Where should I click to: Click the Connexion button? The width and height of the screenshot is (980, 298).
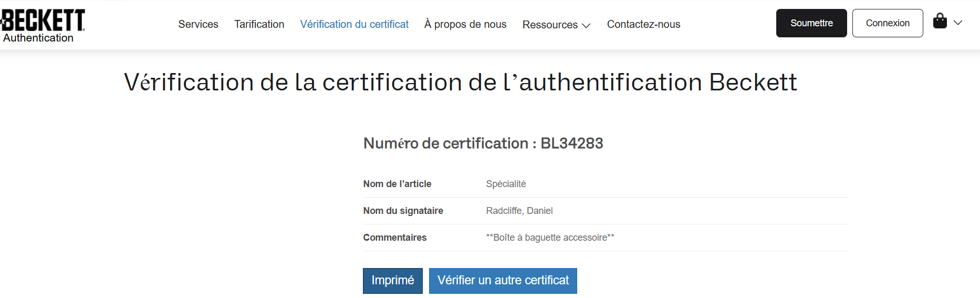(x=888, y=23)
